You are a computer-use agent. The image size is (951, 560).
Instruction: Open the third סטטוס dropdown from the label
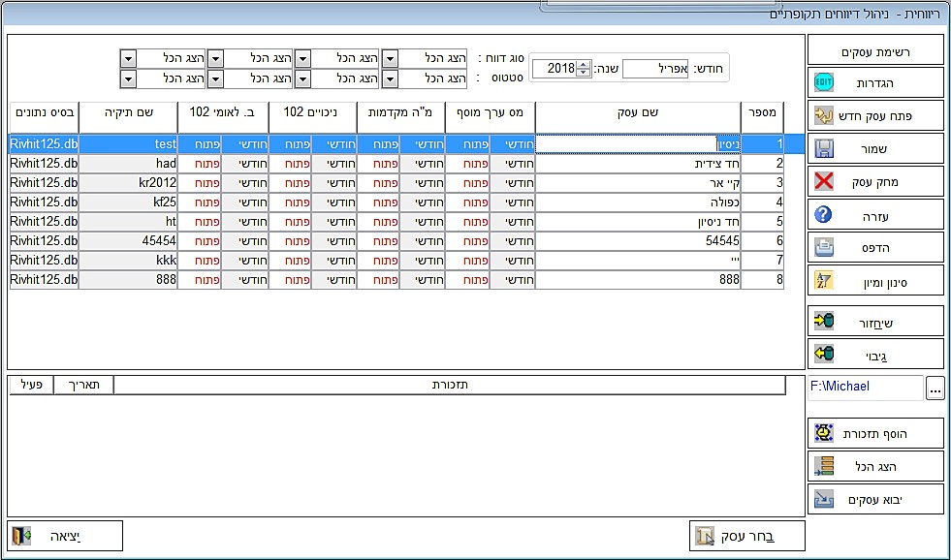click(x=215, y=78)
